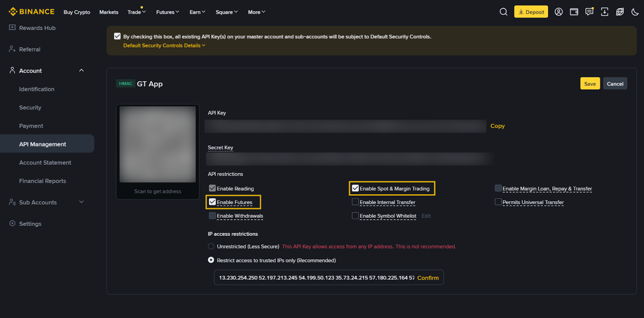Expand Default Security Controls Details
This screenshot has width=644, height=318.
[164, 45]
